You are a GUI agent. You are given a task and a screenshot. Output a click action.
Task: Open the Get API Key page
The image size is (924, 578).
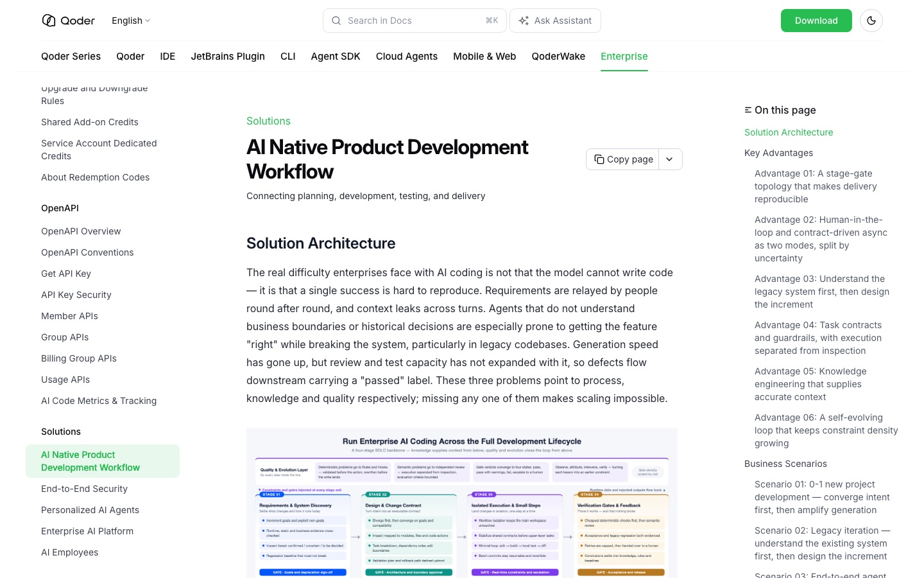click(66, 274)
